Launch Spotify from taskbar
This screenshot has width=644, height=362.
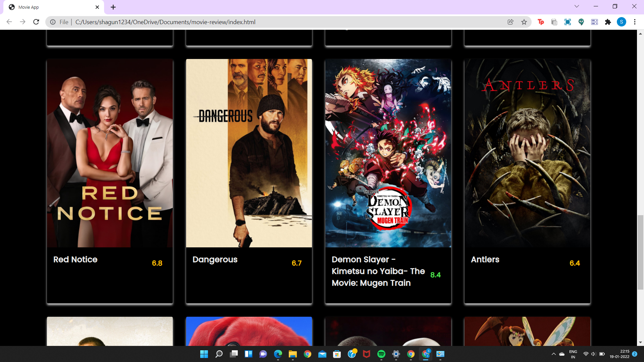[x=381, y=354]
